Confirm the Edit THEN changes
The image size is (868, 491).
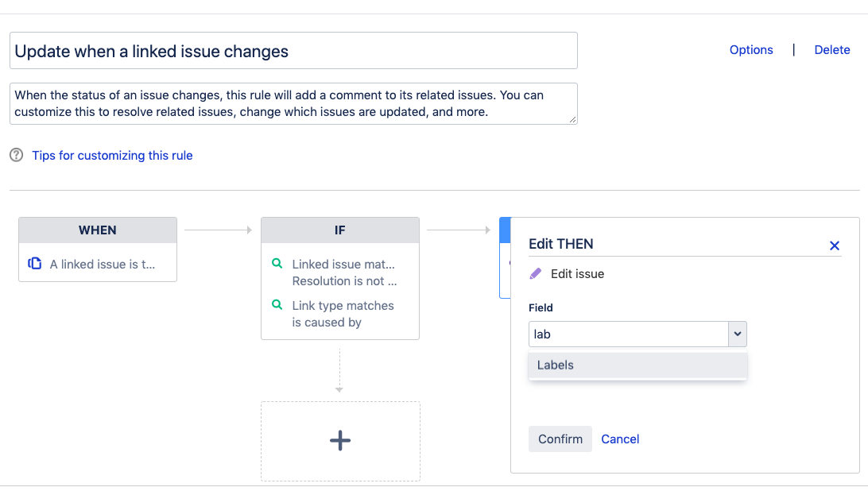560,439
